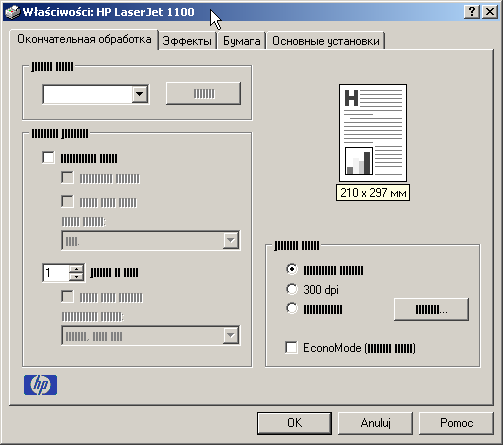
Task: Confirm settings with the OK button
Action: click(x=294, y=423)
